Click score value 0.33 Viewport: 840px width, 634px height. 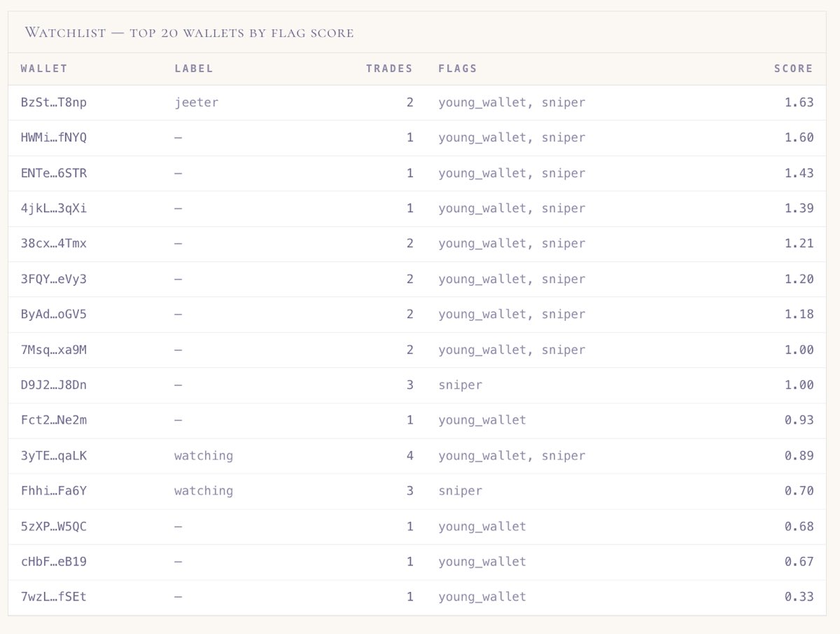(799, 597)
